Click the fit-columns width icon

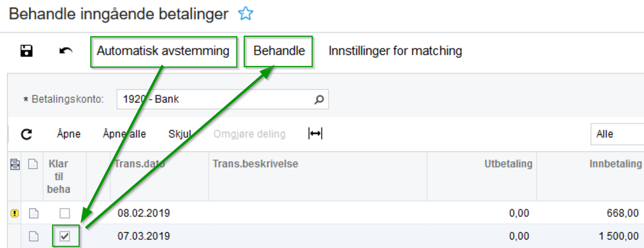[x=315, y=134]
